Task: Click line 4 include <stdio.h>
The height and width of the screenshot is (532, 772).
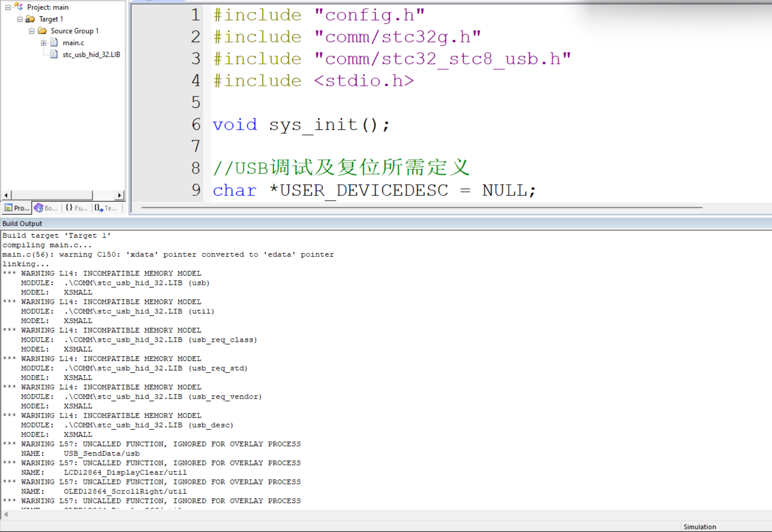Action: (x=314, y=81)
